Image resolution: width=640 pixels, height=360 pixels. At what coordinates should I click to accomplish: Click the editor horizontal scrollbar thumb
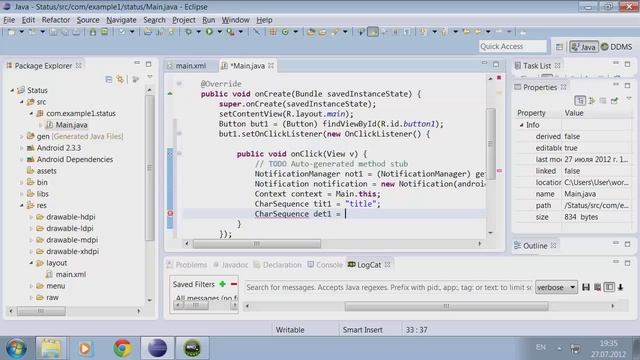click(257, 244)
